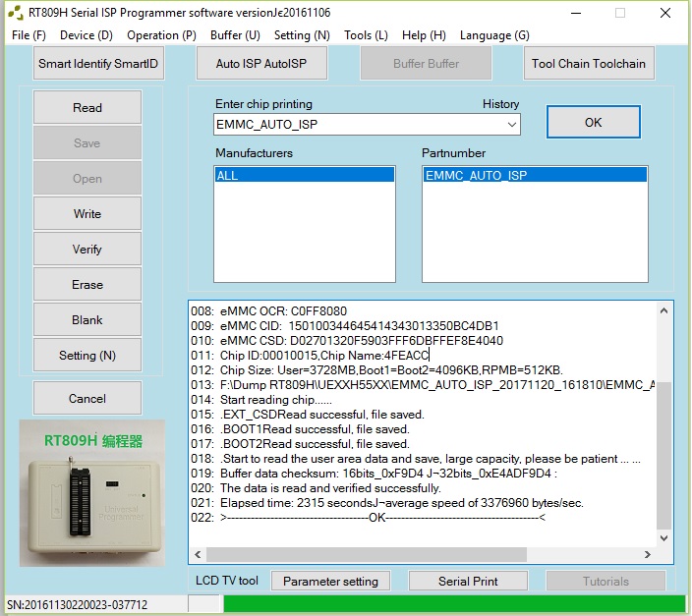Close the RT809H programmer window
The height and width of the screenshot is (616, 692).
coord(665,13)
